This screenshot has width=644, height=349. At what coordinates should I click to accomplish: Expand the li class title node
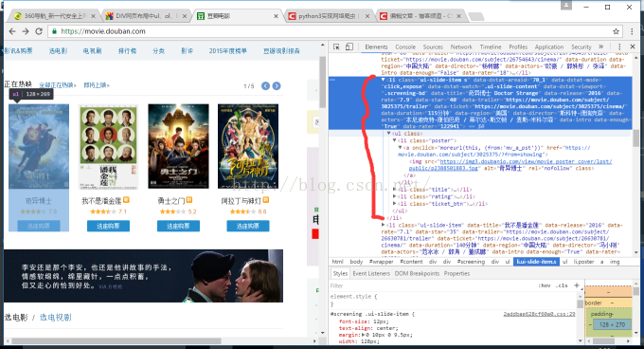(x=394, y=190)
